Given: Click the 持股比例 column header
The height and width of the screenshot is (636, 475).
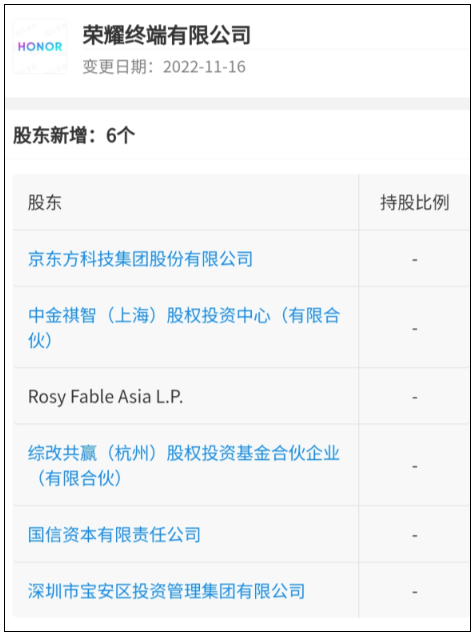Looking at the screenshot, I should [415, 202].
